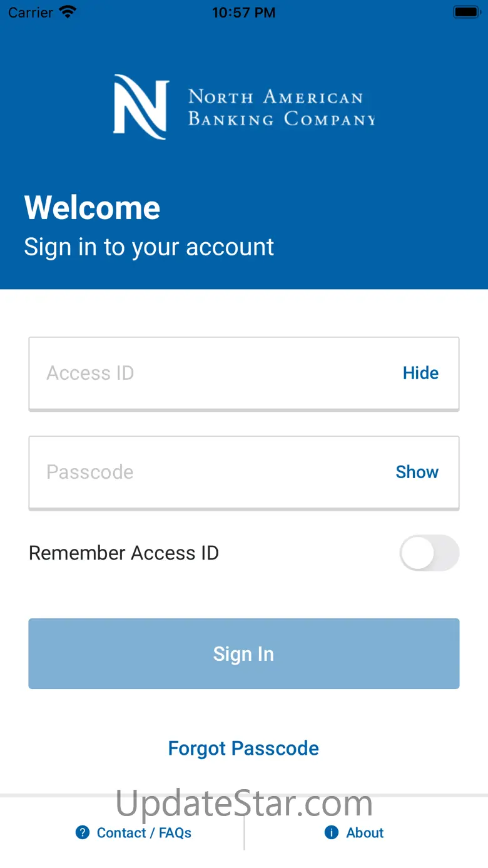Click the question mark icon beside Contact / FAQs

(83, 832)
